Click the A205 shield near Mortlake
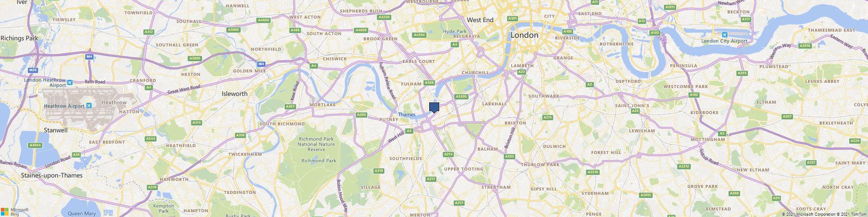868x217 pixels. [361, 115]
